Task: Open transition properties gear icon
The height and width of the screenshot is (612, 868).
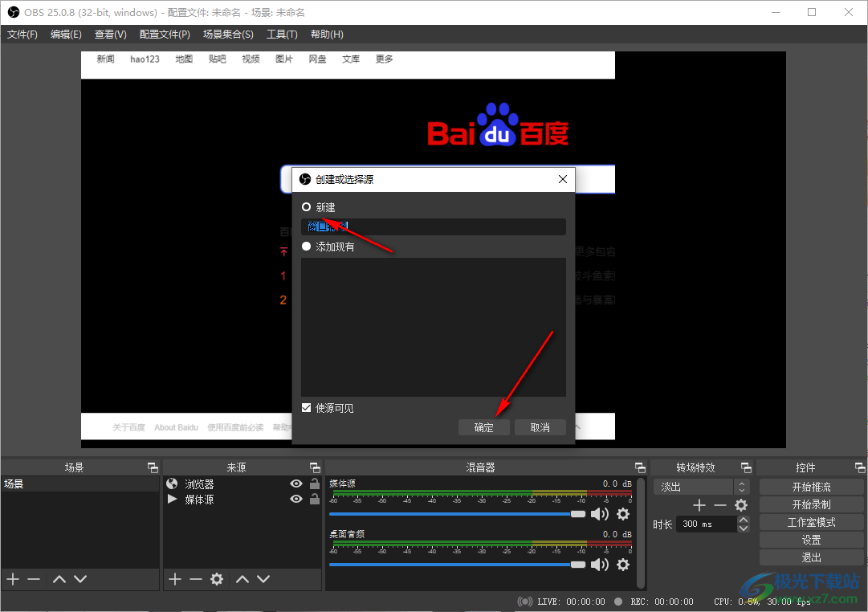Action: [740, 505]
